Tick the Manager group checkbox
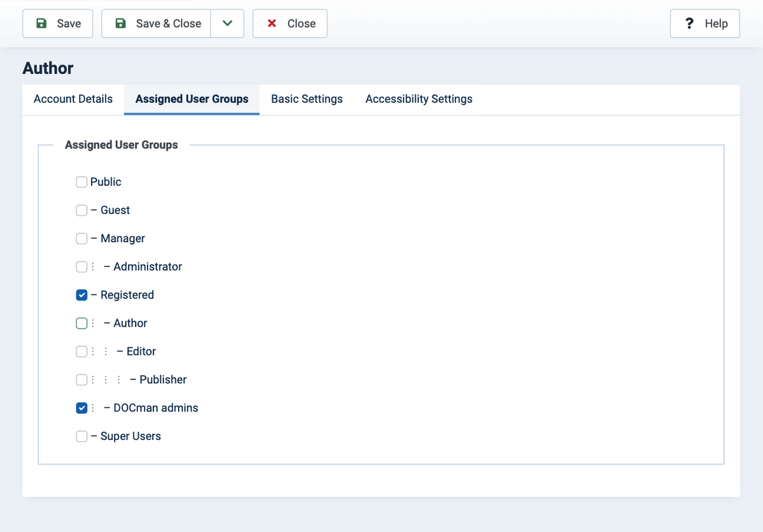Screen dimensions: 763x532 (82, 239)
